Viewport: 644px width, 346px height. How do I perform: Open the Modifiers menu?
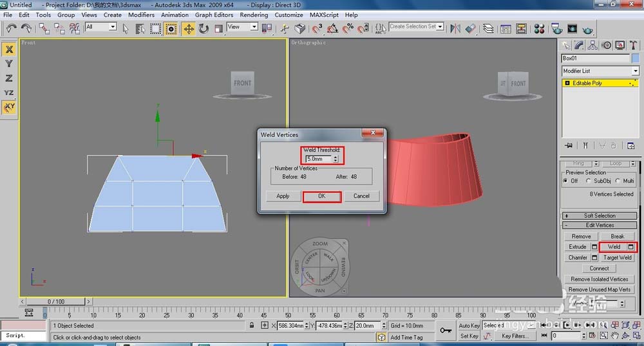(x=141, y=15)
